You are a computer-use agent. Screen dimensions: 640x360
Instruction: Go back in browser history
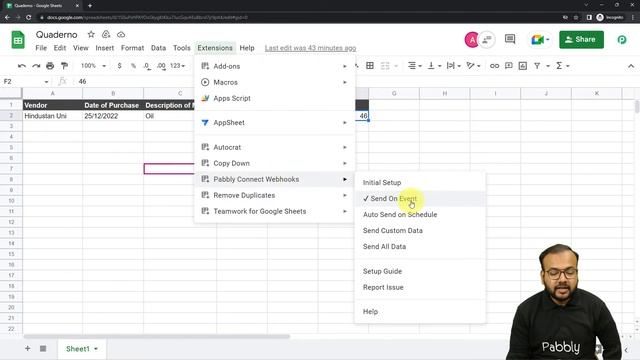coord(7,17)
